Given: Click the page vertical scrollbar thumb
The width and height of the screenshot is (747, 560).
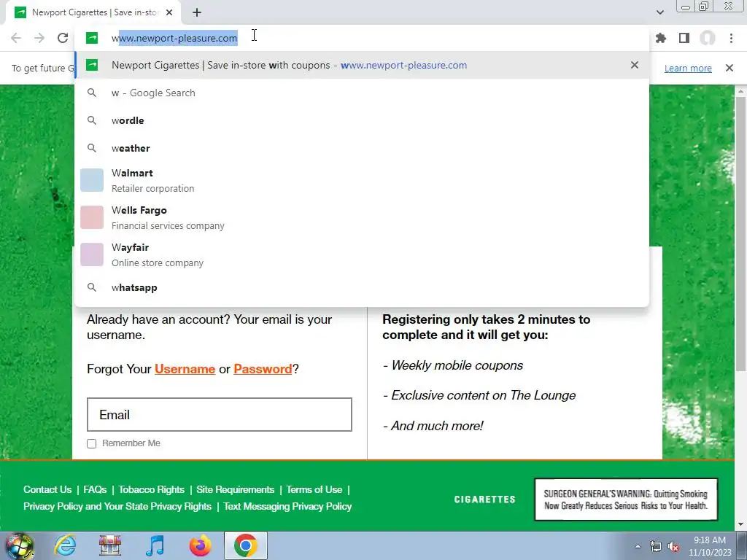Looking at the screenshot, I should pyautogui.click(x=741, y=233).
